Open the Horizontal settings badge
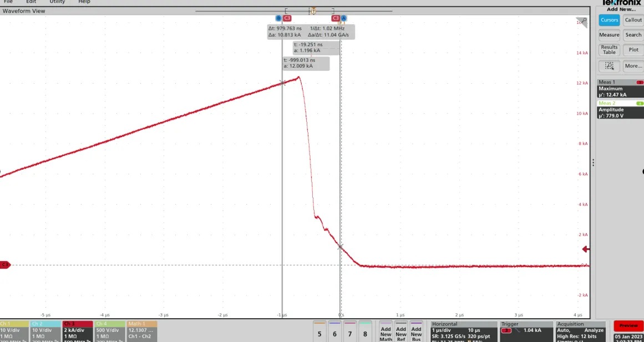The image size is (644, 342). pos(464,330)
